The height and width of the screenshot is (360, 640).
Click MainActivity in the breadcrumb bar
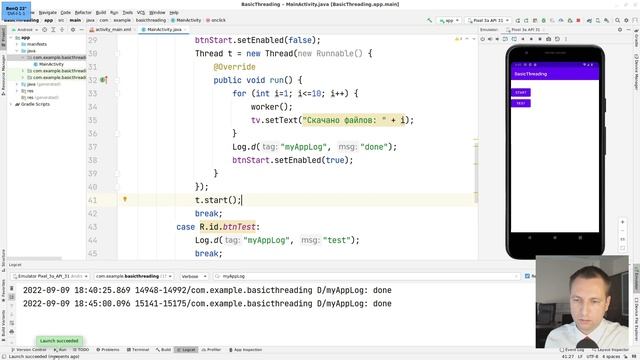(x=186, y=20)
